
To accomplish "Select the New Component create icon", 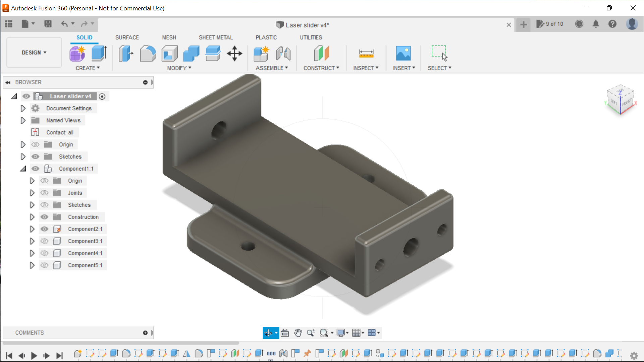I will coord(77,54).
